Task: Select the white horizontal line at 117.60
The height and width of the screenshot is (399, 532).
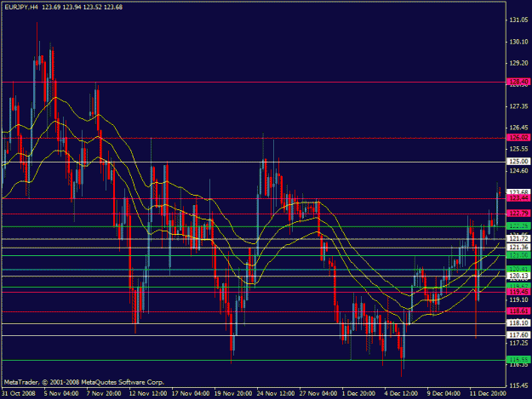Action: coord(254,335)
